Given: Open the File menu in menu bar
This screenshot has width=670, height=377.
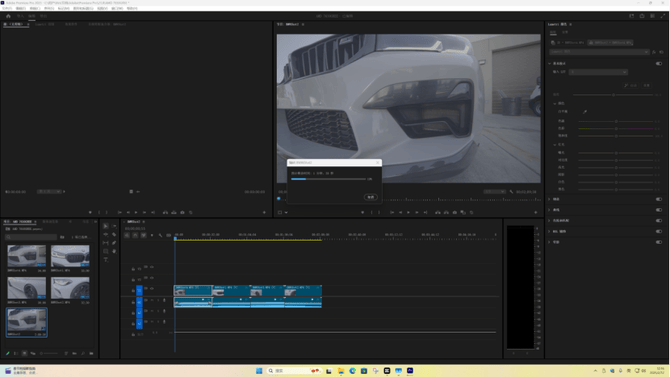Looking at the screenshot, I should click(7, 8).
